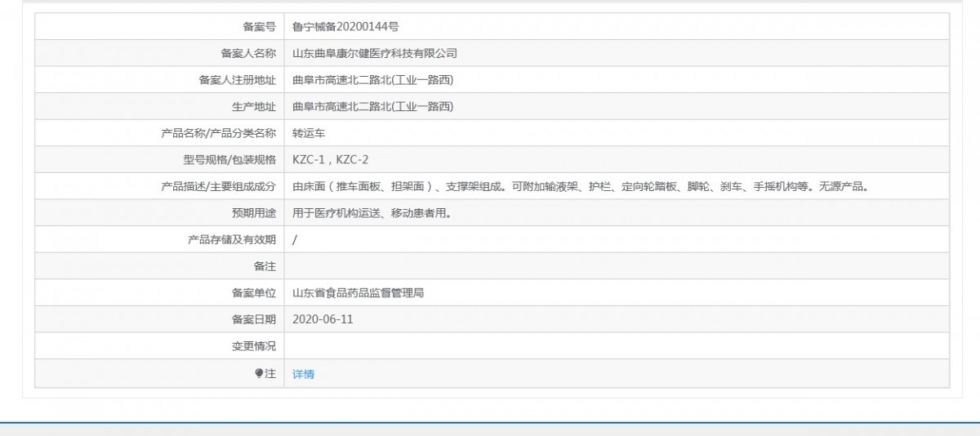Click the lightbulb icon beside 注

pyautogui.click(x=260, y=373)
